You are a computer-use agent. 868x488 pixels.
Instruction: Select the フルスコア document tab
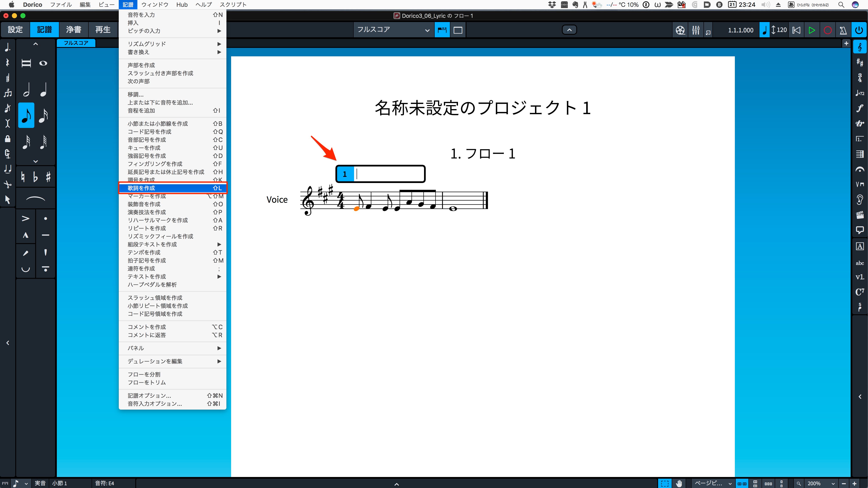click(x=76, y=43)
